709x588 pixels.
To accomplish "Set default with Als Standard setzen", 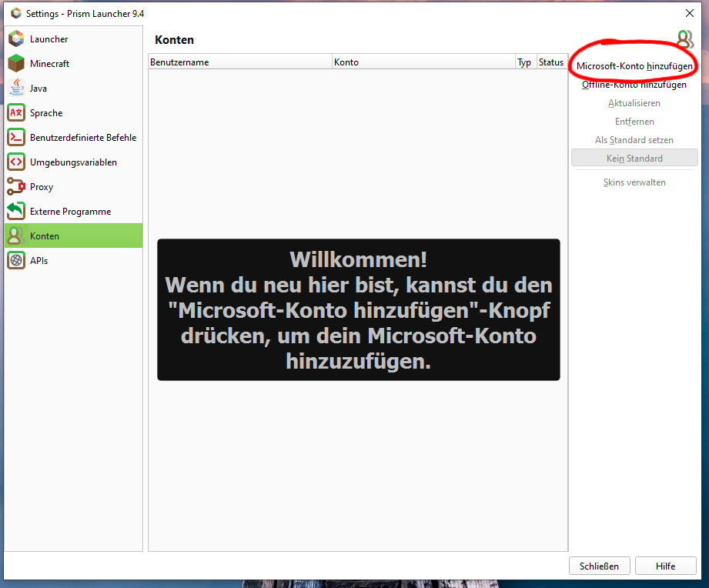I will point(634,140).
